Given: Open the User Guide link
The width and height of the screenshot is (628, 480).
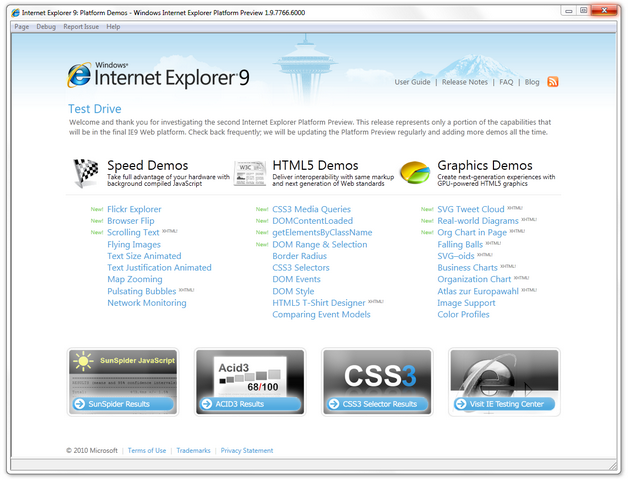Looking at the screenshot, I should 412,82.
